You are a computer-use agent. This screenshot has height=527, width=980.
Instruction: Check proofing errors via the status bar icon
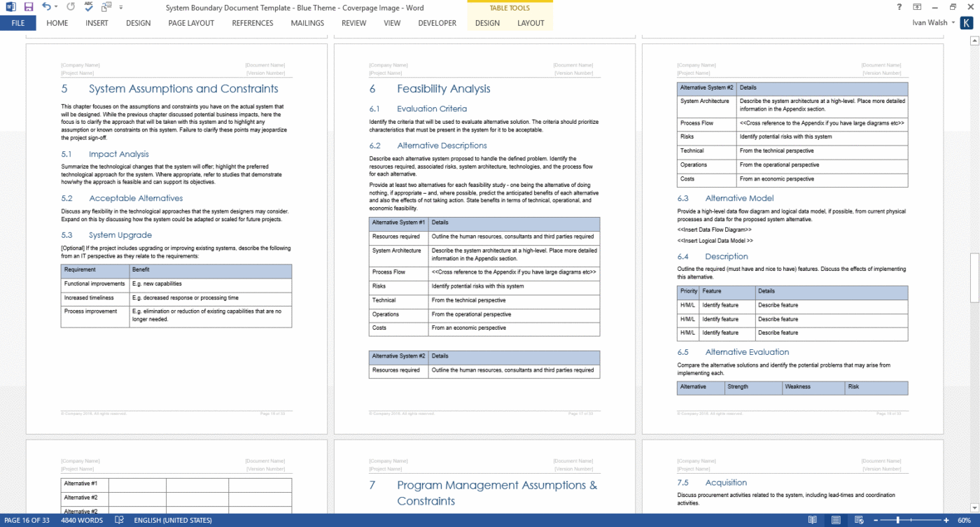click(119, 520)
